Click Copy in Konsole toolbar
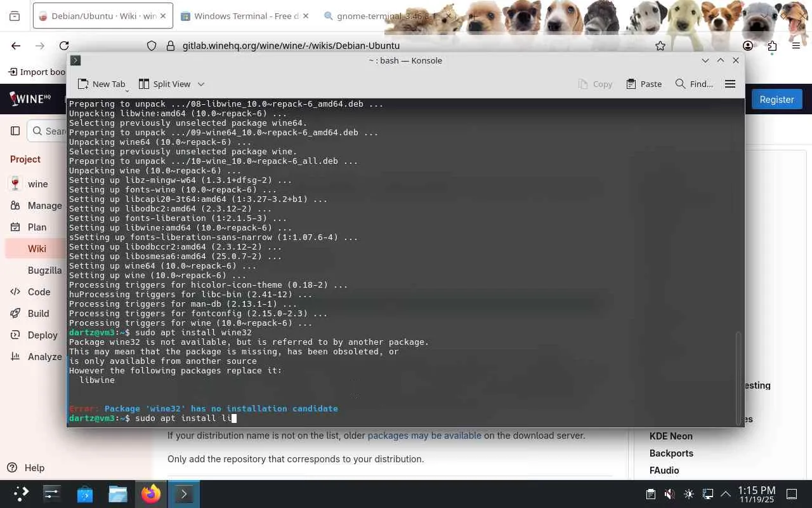Viewport: 812px width, 508px height. (595, 84)
